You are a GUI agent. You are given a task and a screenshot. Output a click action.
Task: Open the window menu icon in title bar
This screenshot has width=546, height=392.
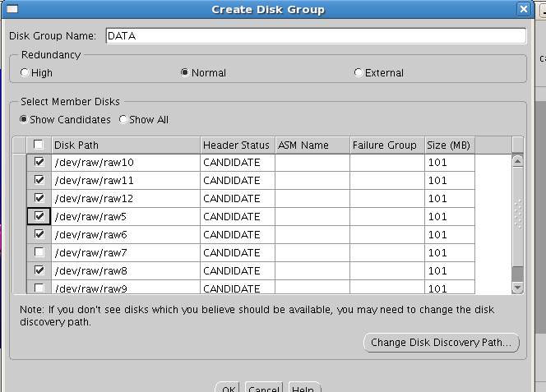(x=12, y=9)
